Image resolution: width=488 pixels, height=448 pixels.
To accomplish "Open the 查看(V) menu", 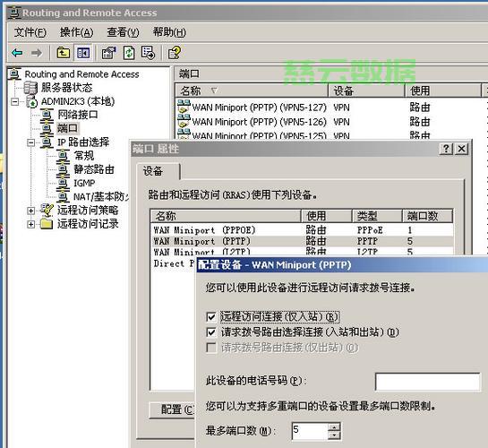I will [x=123, y=32].
